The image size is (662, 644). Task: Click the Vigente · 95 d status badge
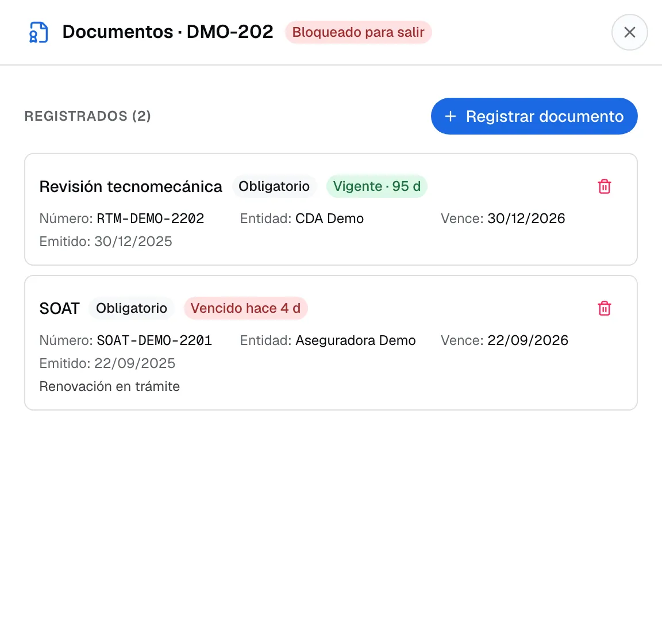(376, 186)
